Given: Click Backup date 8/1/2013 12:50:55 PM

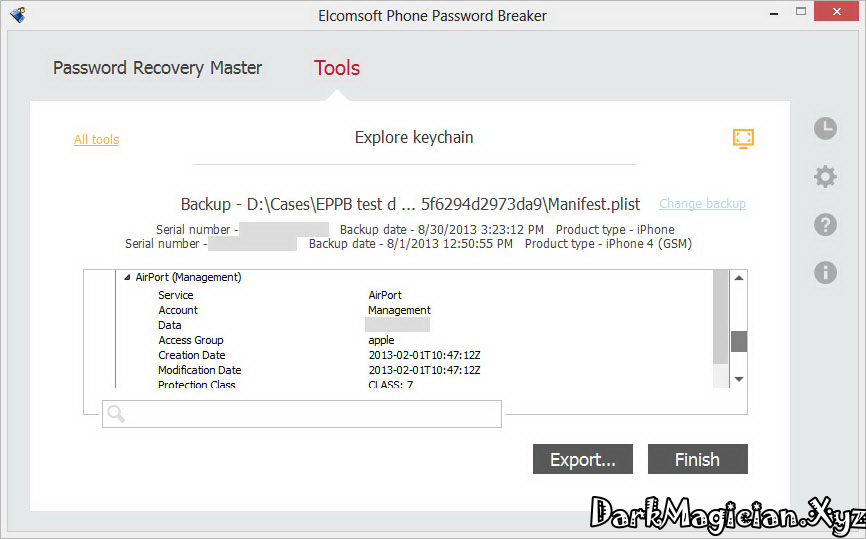Looking at the screenshot, I should [411, 244].
